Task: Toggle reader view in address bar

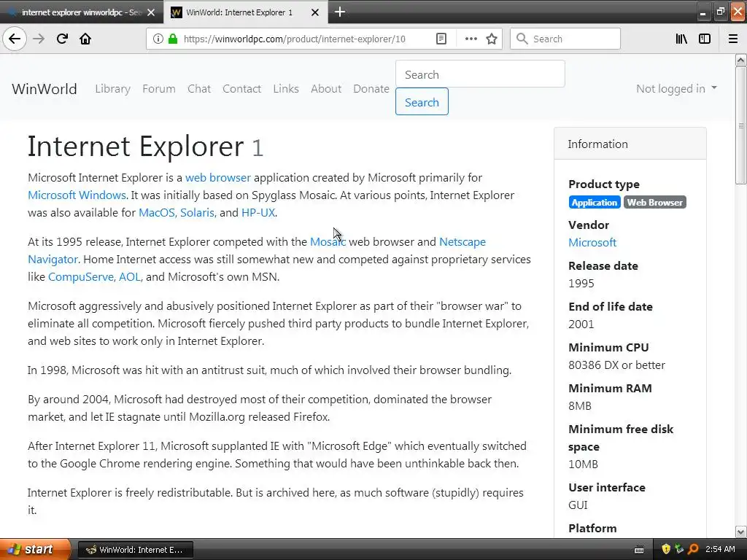Action: point(441,39)
